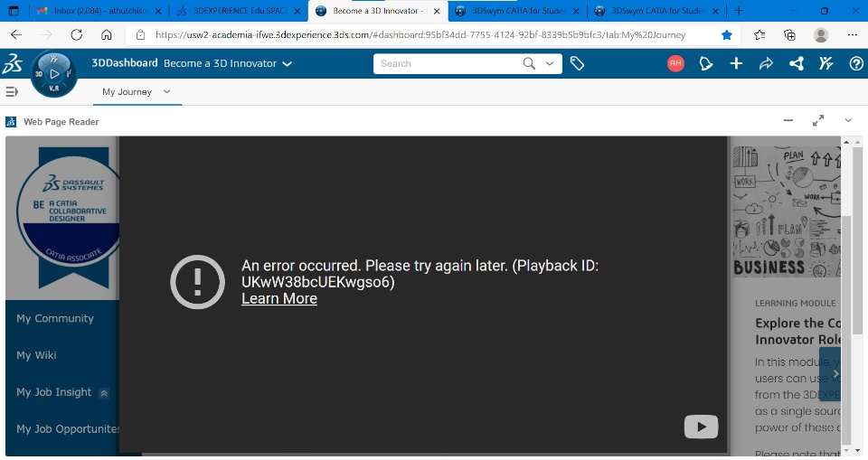
Task: Click the address bar URL
Action: tap(420, 35)
